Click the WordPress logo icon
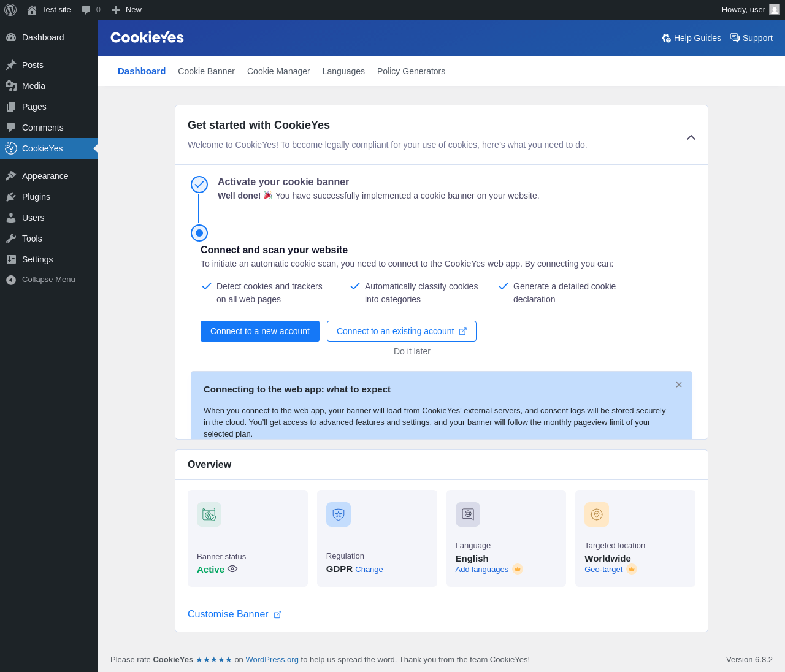The image size is (785, 672). (x=10, y=10)
